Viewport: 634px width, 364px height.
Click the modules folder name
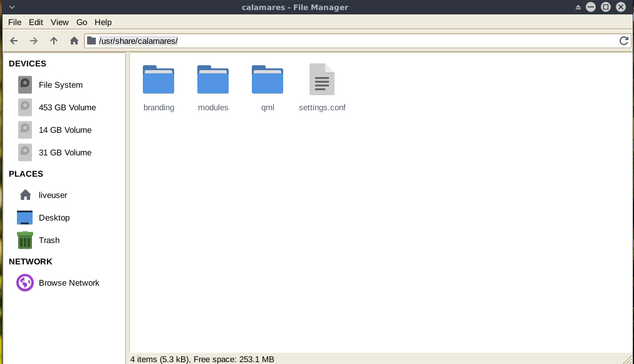(213, 108)
